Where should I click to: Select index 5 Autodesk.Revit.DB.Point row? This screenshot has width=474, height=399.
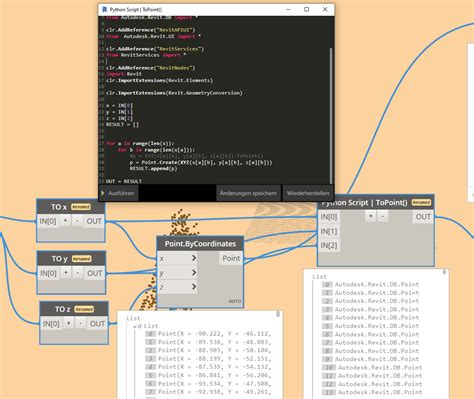(x=370, y=326)
